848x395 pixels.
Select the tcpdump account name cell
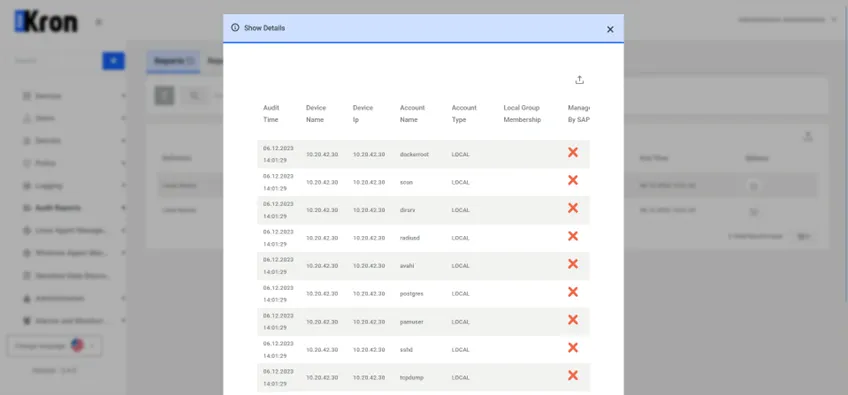click(x=412, y=378)
